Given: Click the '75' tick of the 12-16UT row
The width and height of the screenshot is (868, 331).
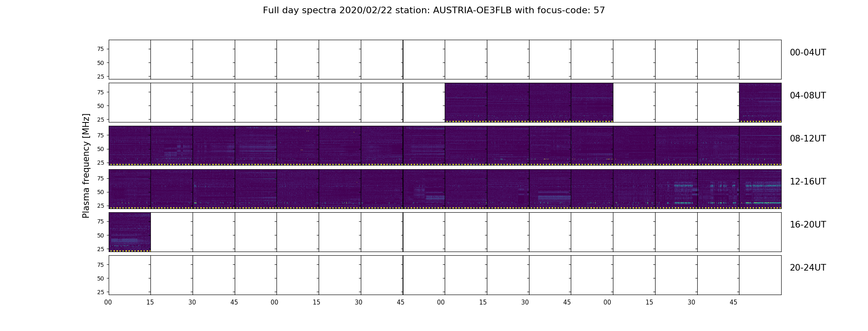Looking at the screenshot, I should [100, 178].
